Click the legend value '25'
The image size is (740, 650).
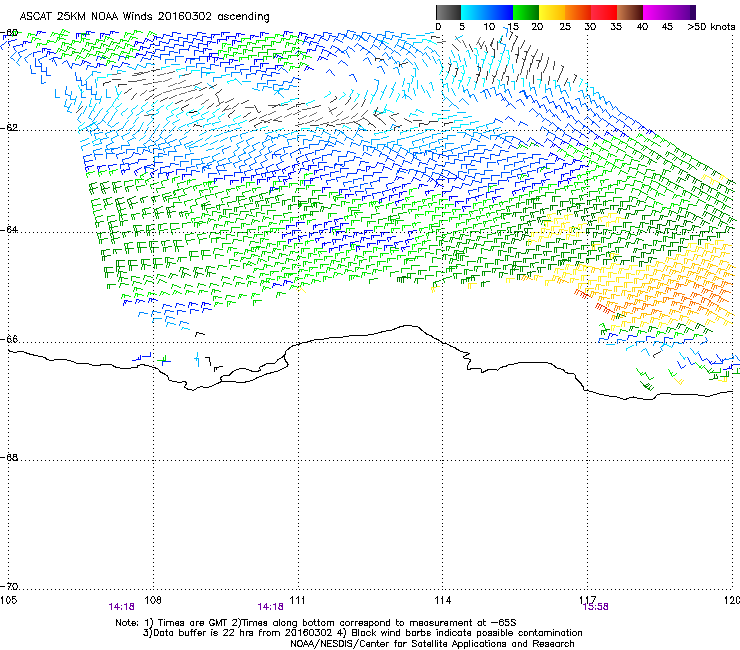[565, 27]
